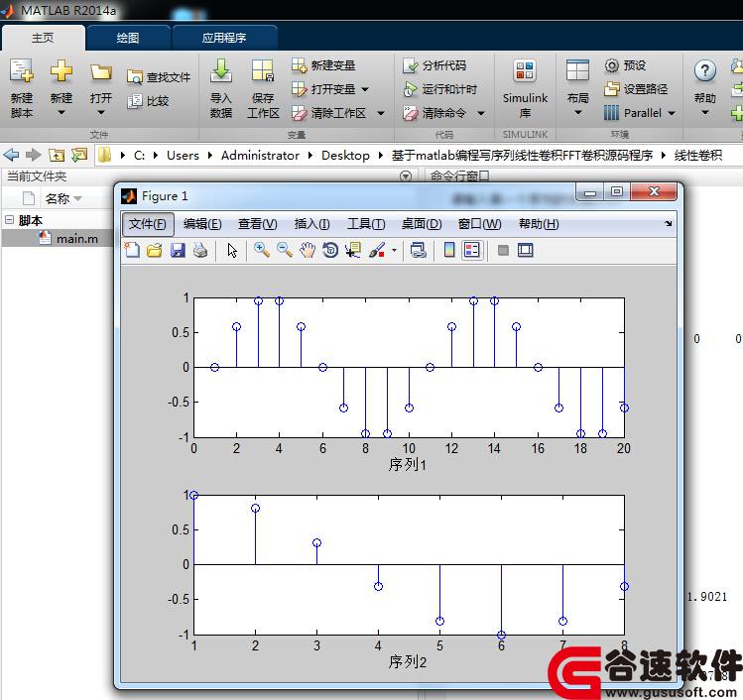Switch to the Apps (应用程序) tab
This screenshot has height=700, width=743.
224,38
